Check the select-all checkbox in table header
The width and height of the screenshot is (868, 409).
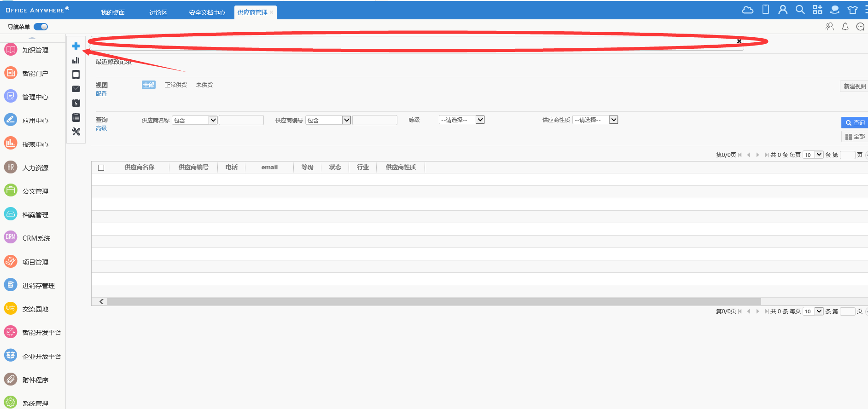[101, 167]
